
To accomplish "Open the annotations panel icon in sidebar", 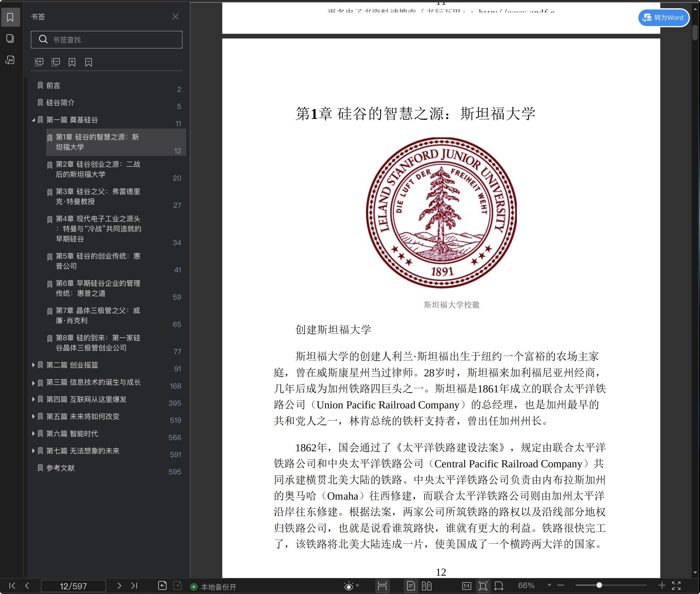I will (10, 60).
